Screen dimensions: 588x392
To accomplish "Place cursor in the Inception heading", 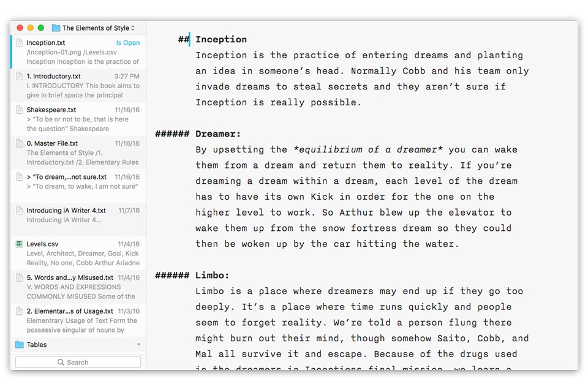I will (221, 39).
